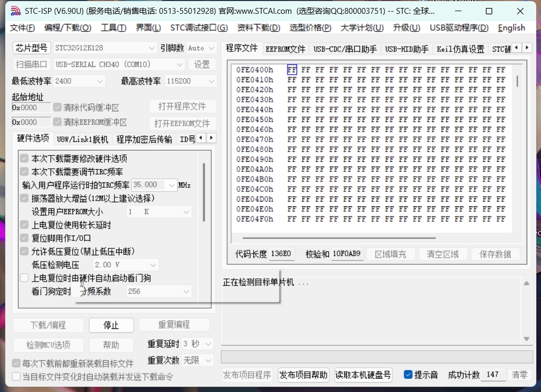Toggle 本次下载需要修改硬件选项 checkbox

(x=24, y=159)
